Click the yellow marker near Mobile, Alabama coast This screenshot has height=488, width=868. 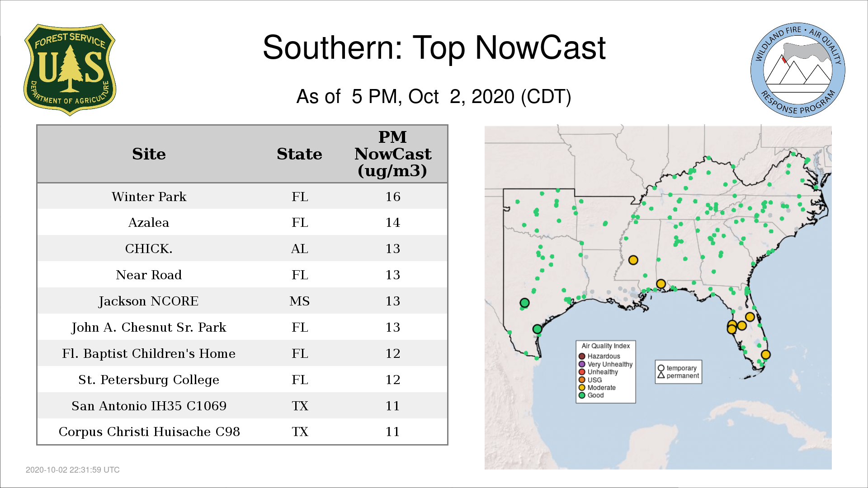[660, 284]
